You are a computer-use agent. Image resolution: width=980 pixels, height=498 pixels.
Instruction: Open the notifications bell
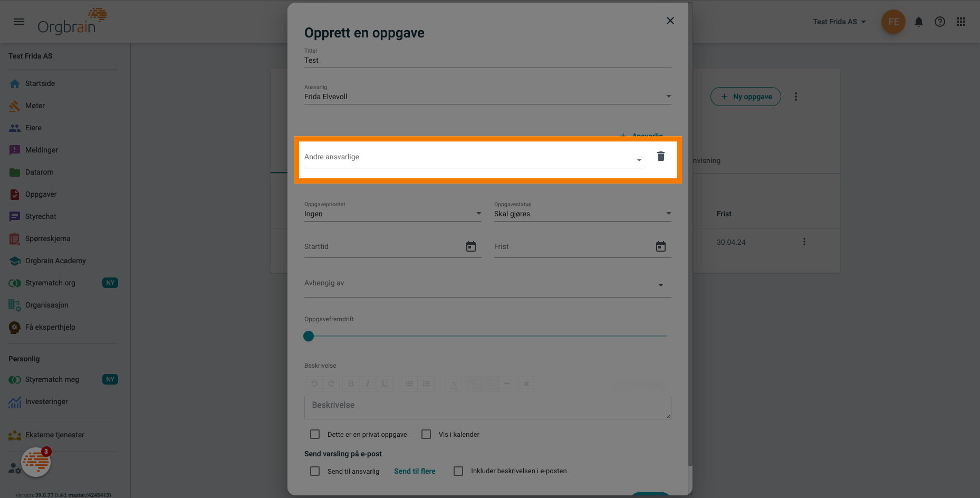(919, 22)
